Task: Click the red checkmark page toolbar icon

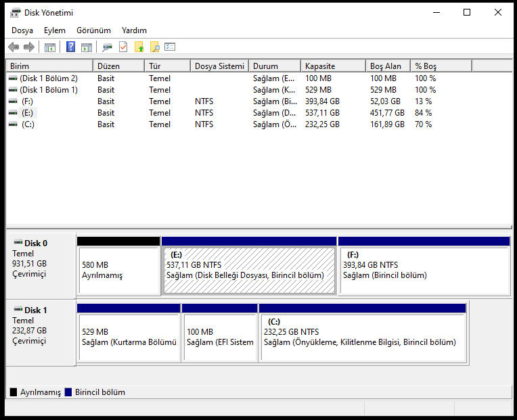Action: (123, 47)
